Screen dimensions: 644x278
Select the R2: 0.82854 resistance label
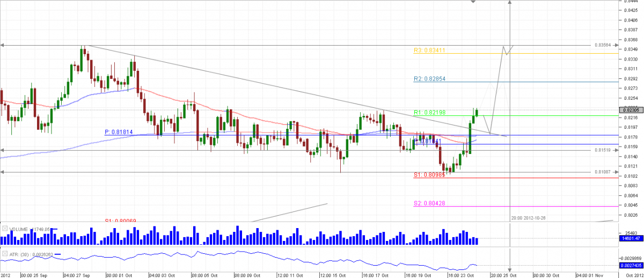pyautogui.click(x=429, y=79)
